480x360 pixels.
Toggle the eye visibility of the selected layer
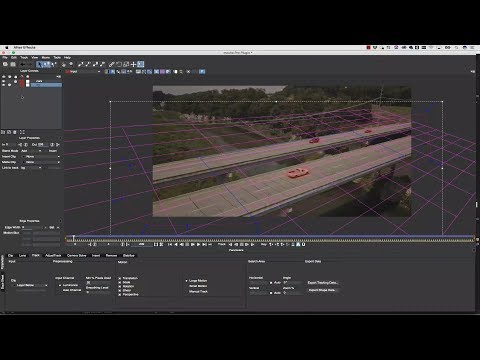[x=4, y=85]
